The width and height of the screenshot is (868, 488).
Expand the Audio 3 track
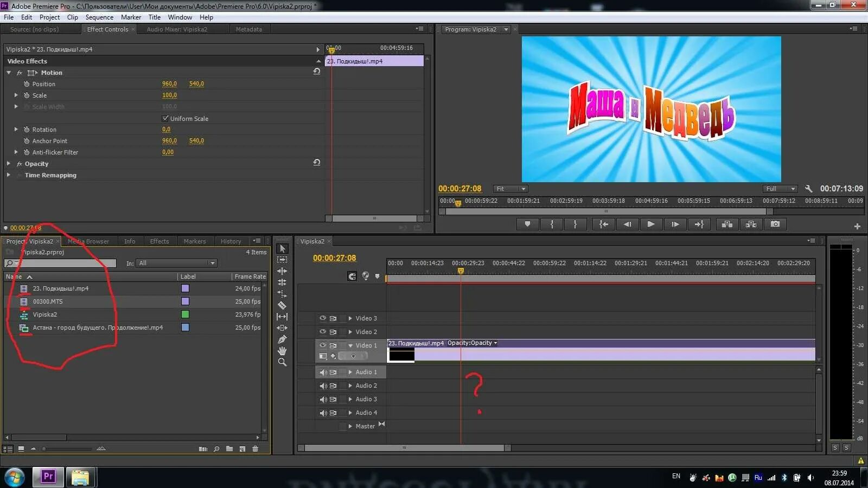[x=350, y=399]
